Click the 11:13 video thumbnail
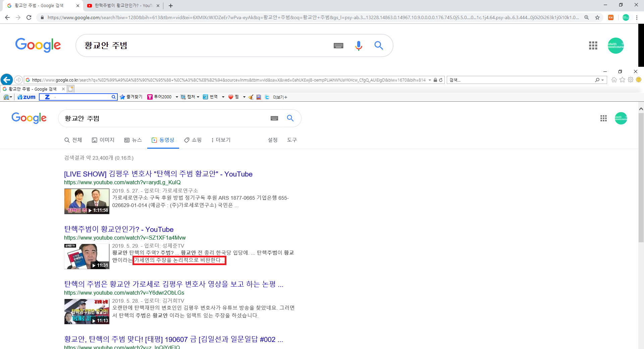 tap(87, 311)
